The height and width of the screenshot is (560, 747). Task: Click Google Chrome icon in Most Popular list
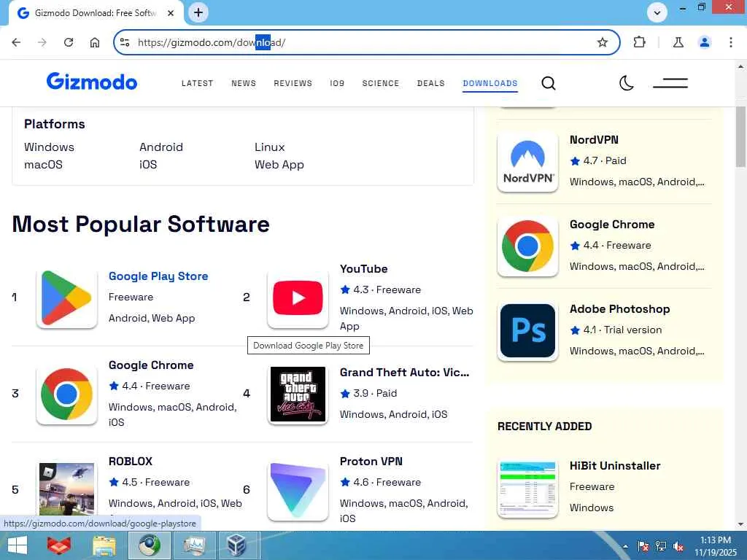[66, 394]
